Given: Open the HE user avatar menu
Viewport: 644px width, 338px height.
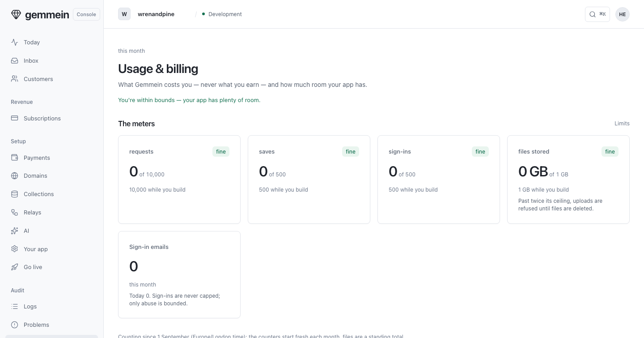Looking at the screenshot, I should 623,14.
